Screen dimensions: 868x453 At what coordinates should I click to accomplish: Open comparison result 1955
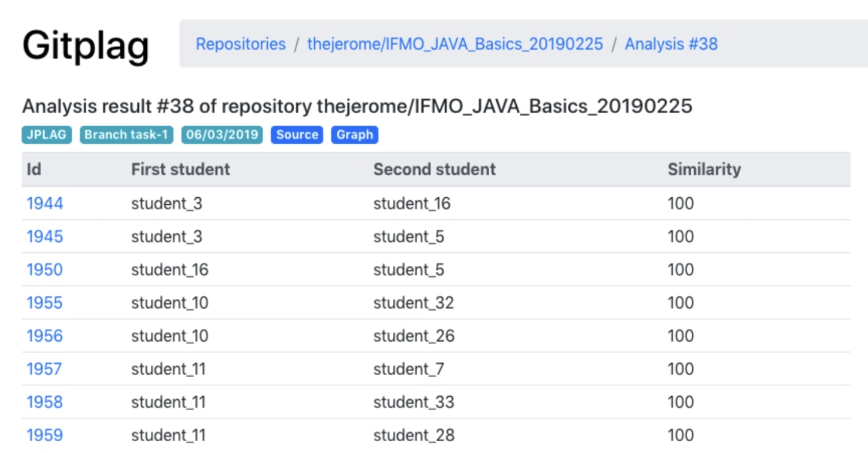coord(45,303)
